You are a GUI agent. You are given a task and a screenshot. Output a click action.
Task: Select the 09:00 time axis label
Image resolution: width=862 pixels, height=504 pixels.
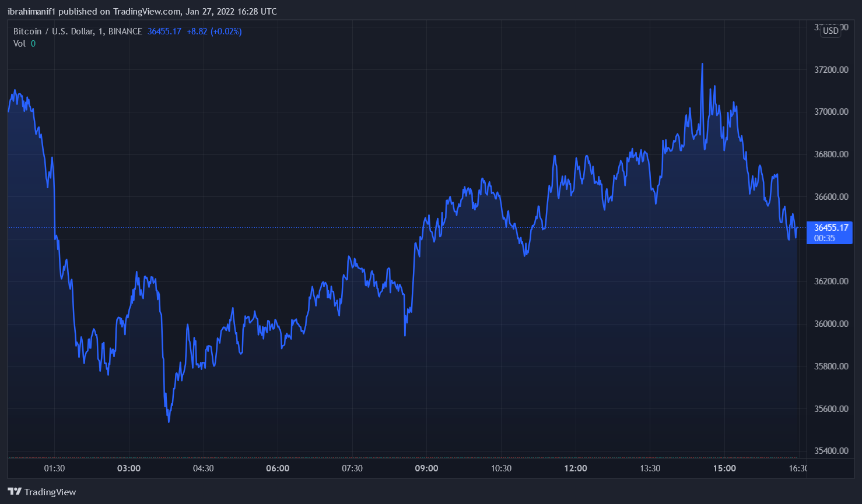(426, 468)
